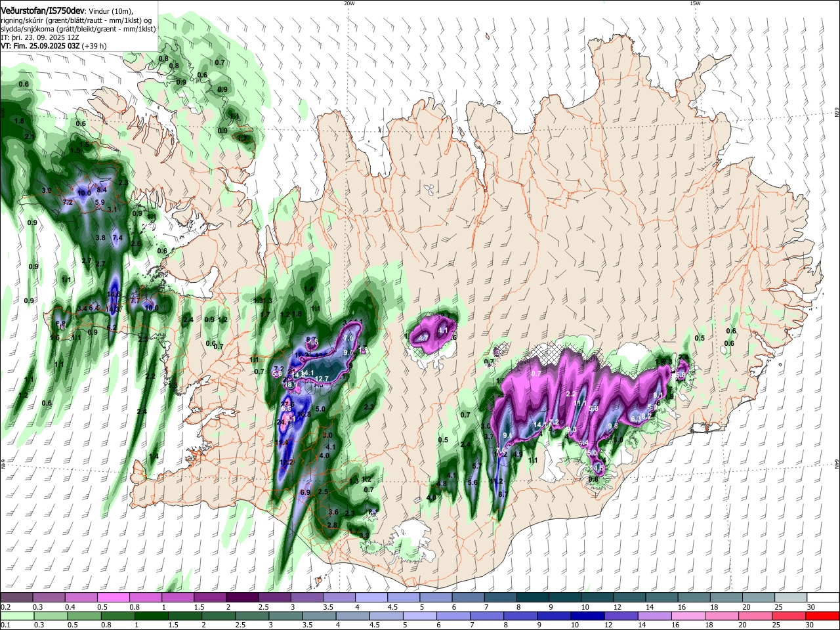Click the 3.6 precipitation value on the map

coord(333,513)
